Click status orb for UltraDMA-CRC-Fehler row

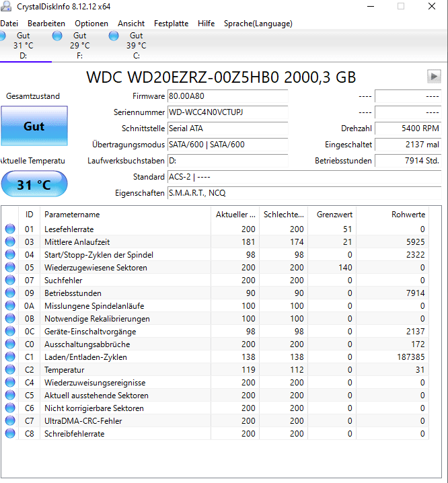(x=10, y=421)
